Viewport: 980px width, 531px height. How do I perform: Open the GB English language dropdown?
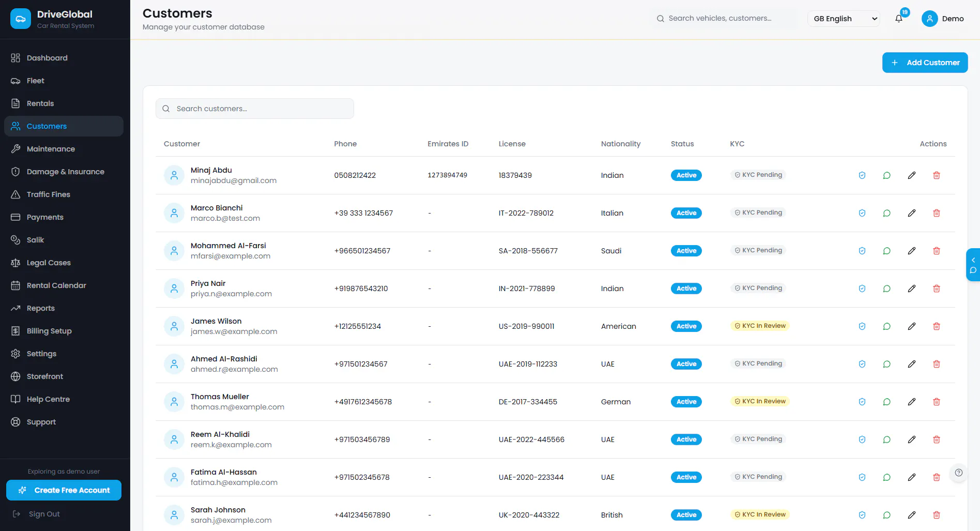844,19
